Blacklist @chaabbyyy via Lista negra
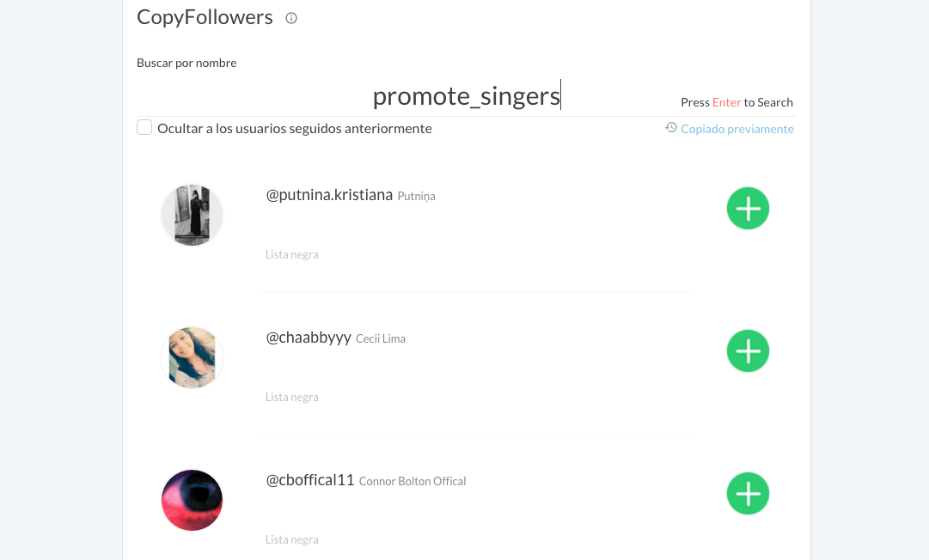This screenshot has width=929, height=560. point(292,398)
